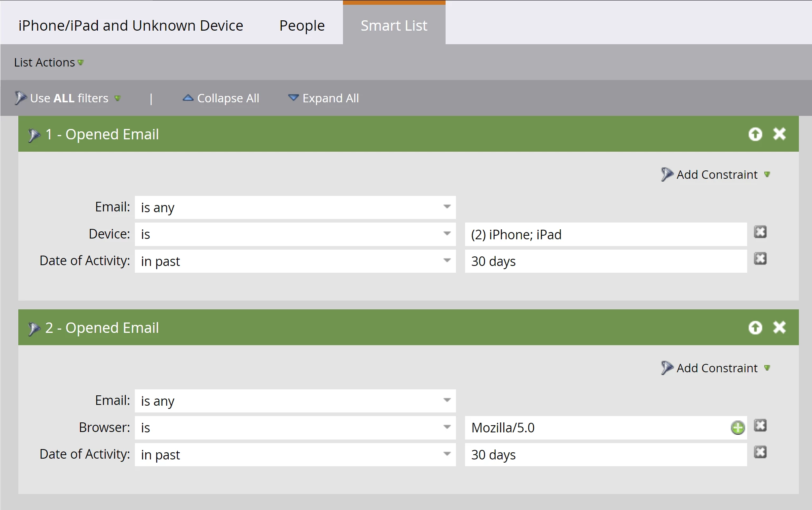Image resolution: width=812 pixels, height=510 pixels.
Task: Move filter 2 Opened Email up
Action: coord(755,328)
